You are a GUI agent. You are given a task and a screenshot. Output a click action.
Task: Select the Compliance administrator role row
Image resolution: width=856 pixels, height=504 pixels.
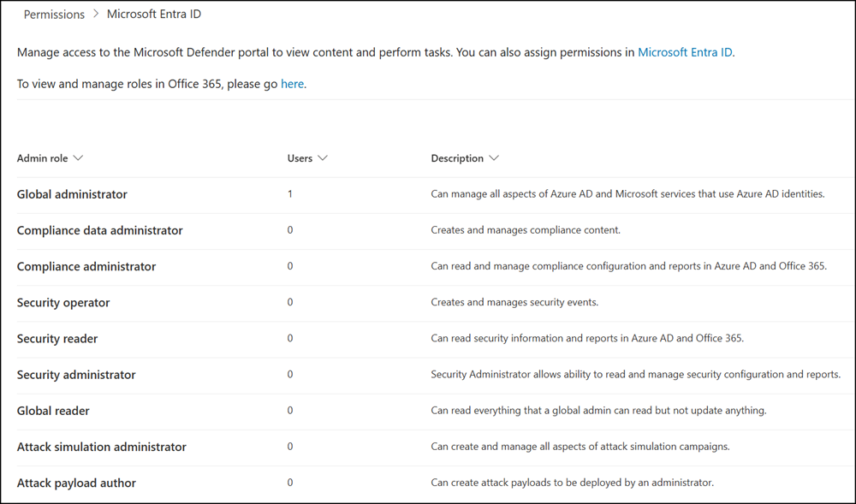pos(86,266)
